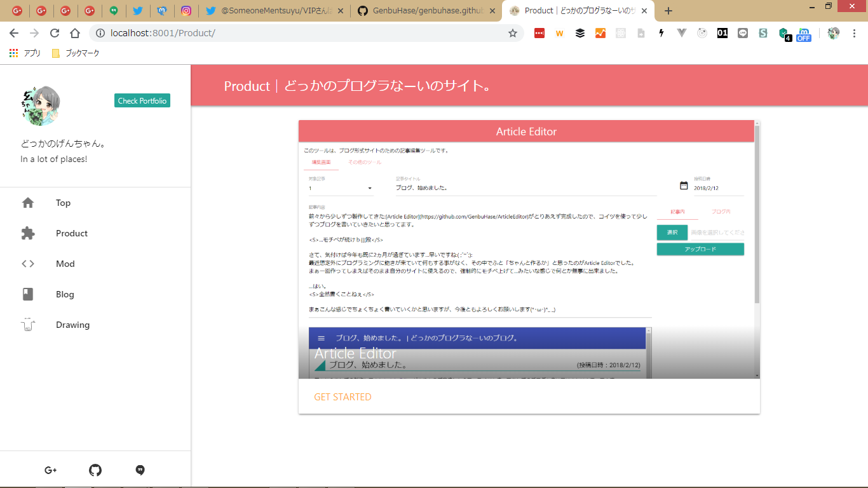Open the ブックマーク bookmarks folder
868x488 pixels.
click(x=76, y=53)
